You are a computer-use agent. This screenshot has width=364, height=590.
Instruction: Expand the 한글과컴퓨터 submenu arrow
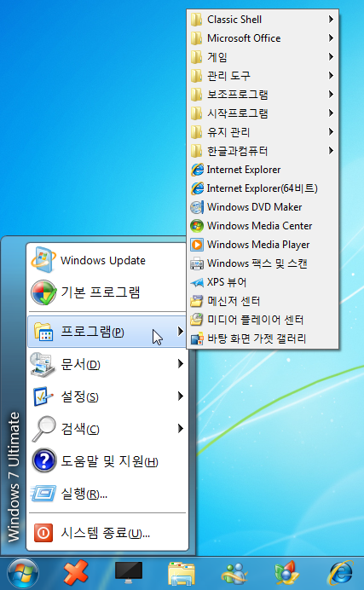tap(331, 151)
